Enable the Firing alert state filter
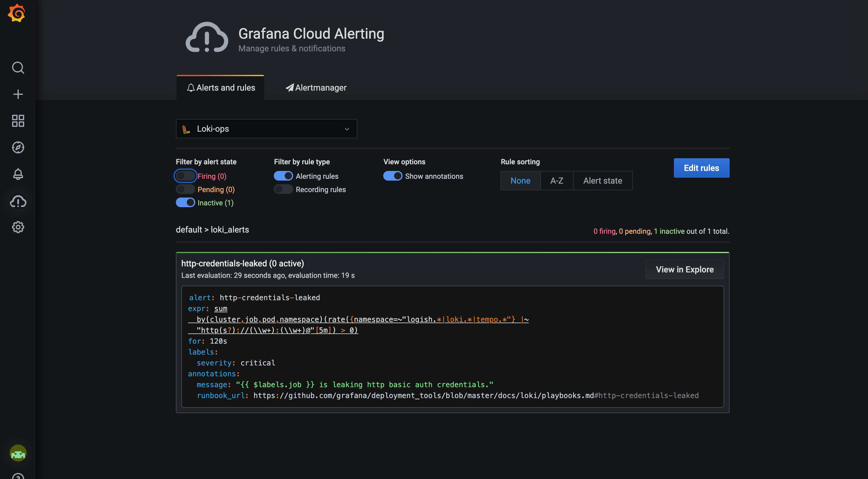Screen dimensions: 868x479 [185, 176]
